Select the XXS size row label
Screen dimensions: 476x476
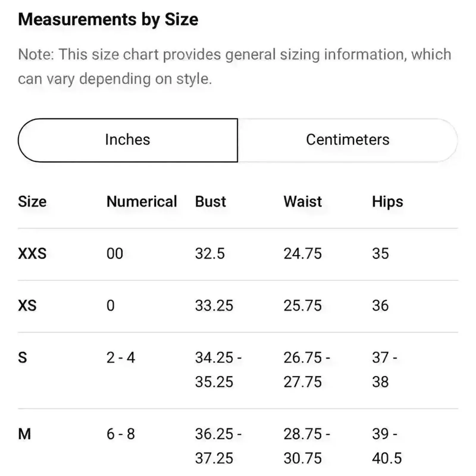(32, 254)
